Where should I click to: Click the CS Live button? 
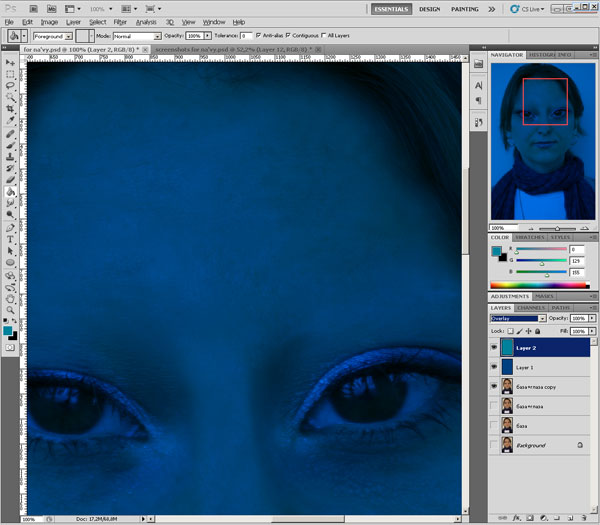(x=525, y=9)
